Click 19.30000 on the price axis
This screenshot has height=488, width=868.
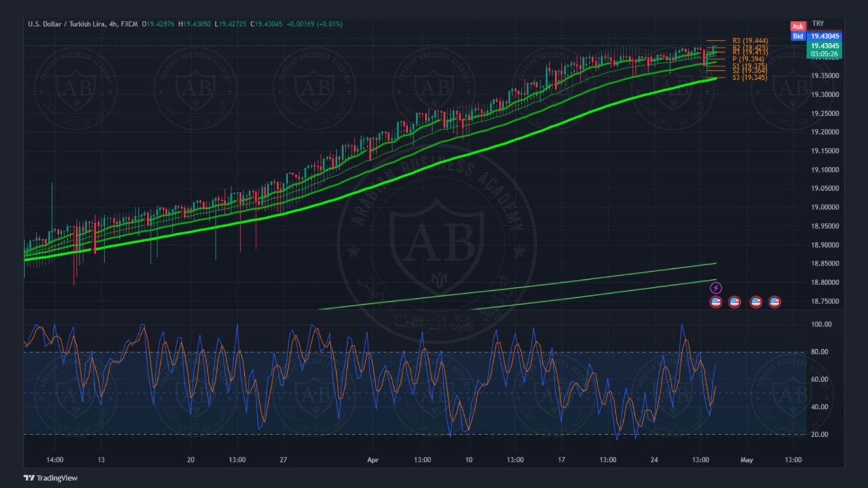825,95
